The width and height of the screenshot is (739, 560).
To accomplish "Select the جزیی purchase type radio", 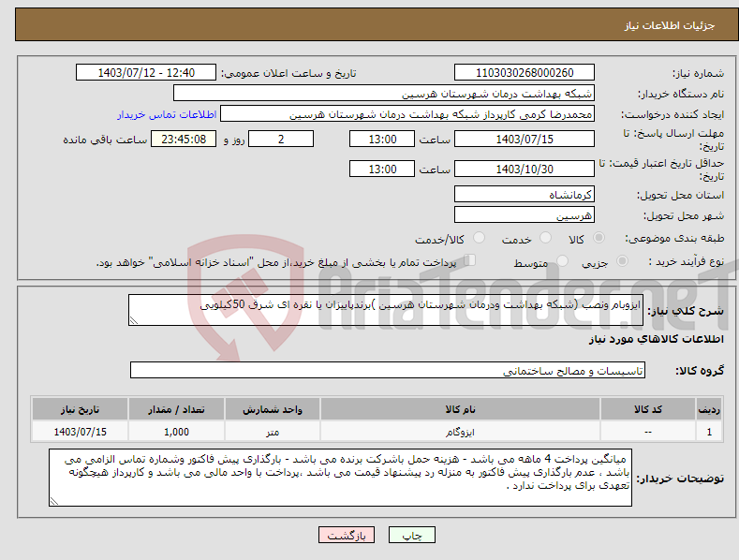I will pos(622,260).
